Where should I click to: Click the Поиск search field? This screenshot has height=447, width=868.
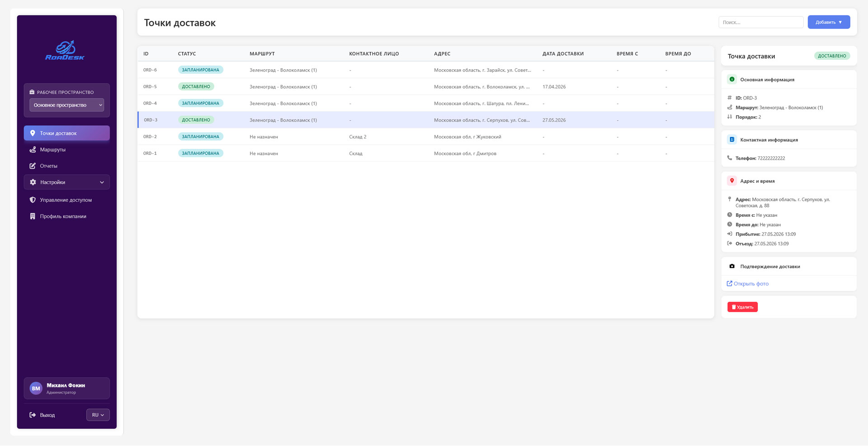[761, 22]
